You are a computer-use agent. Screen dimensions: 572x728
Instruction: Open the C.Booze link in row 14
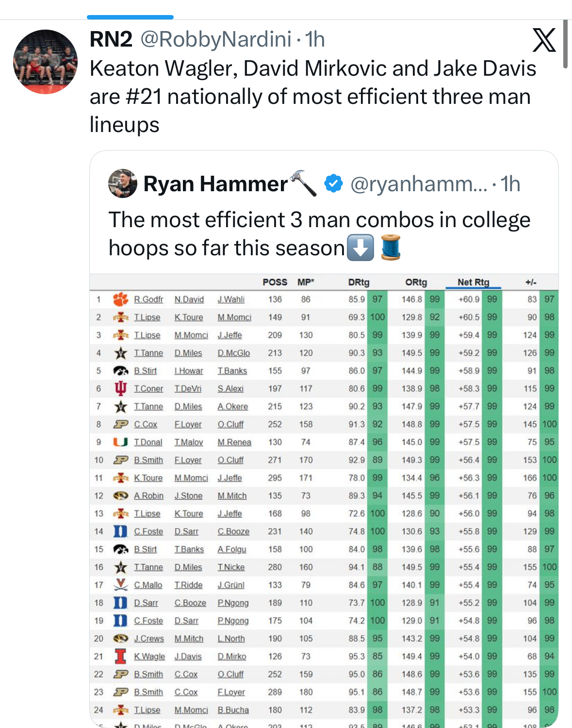(233, 531)
